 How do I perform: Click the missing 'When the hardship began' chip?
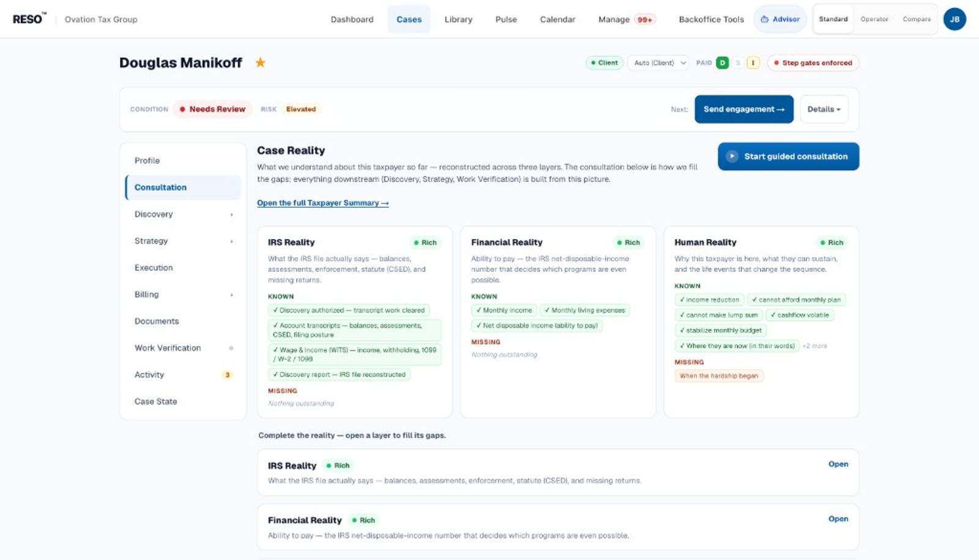coord(719,376)
